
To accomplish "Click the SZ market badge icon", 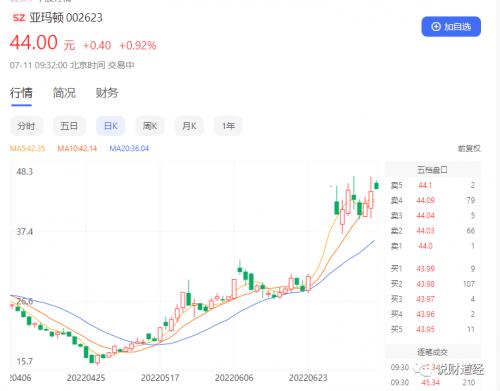I will click(x=19, y=17).
